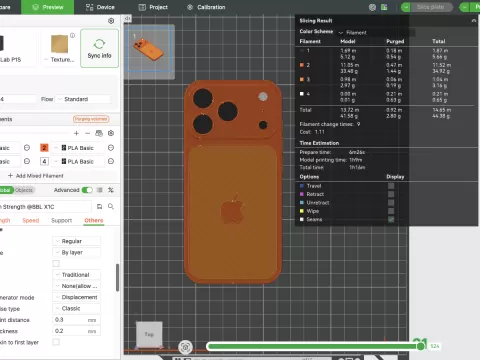Click edit icon right of filament 2 PLA Basic
Image resolution: width=480 pixels, height=360 pixels.
point(111,148)
